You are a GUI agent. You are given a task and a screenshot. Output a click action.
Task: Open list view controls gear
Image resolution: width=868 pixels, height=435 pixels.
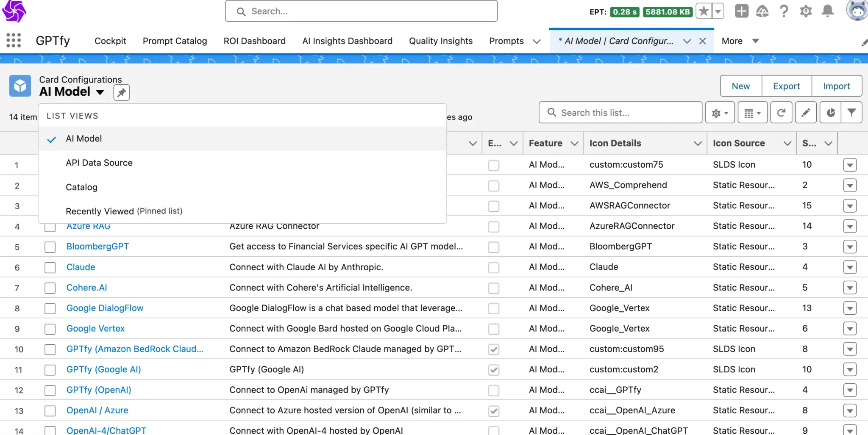pos(720,113)
